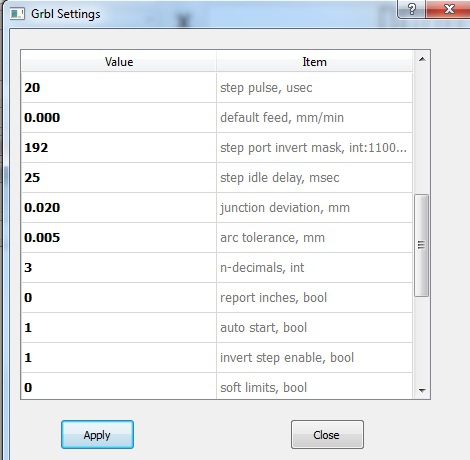The width and height of the screenshot is (470, 460).
Task: Click the scrollbar up arrow
Action: [x=422, y=59]
